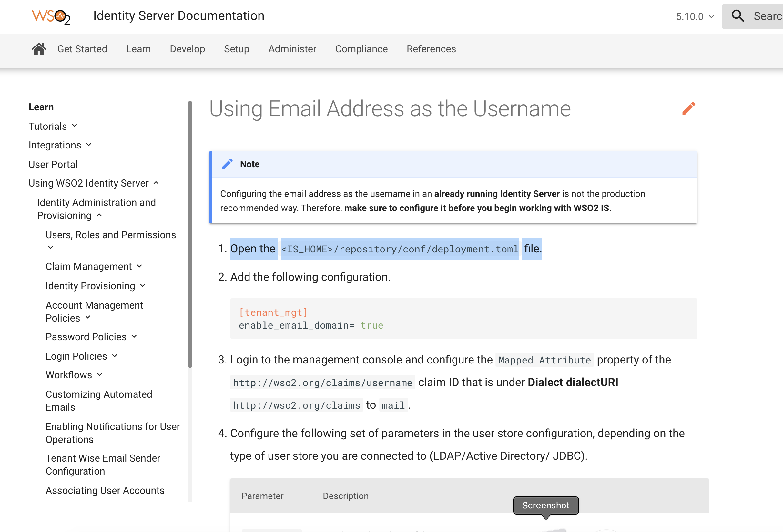This screenshot has height=532, width=783.
Task: Expand the Workflows chevron
Action: 99,374
